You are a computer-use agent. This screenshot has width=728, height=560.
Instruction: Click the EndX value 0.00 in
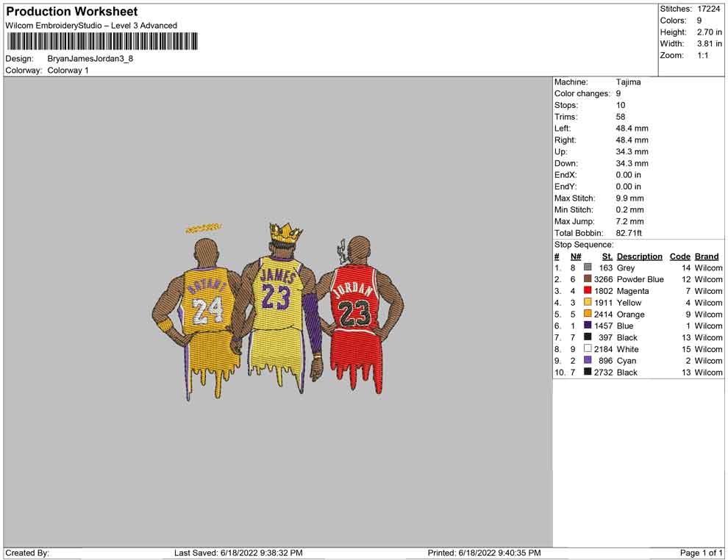click(629, 175)
